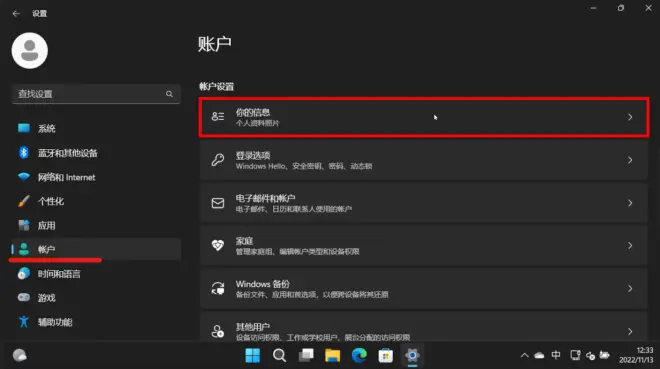
Task: Open the 其他用户 card
Action: (424, 327)
